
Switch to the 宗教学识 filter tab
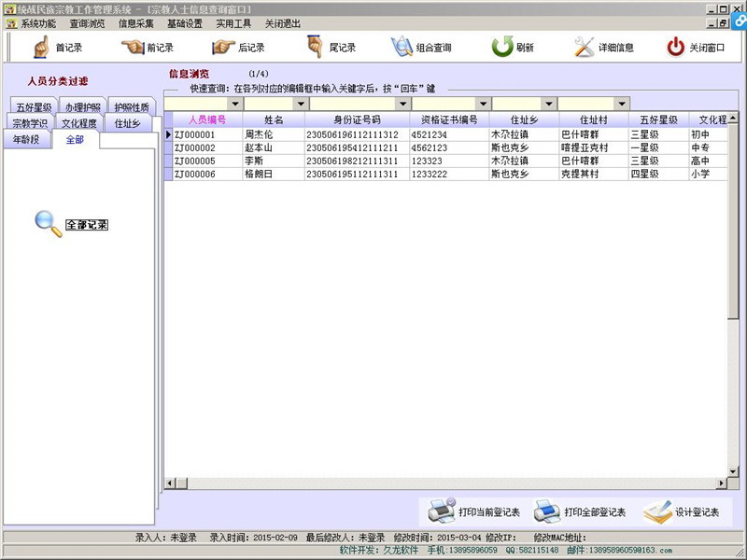pyautogui.click(x=30, y=123)
